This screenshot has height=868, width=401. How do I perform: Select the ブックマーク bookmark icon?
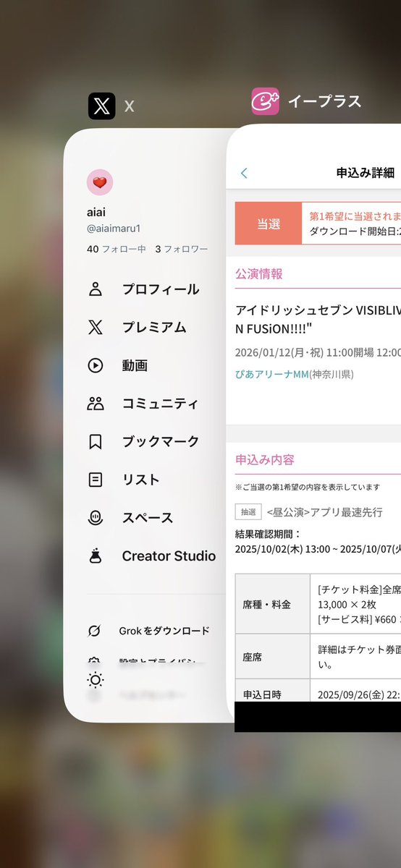click(x=96, y=441)
